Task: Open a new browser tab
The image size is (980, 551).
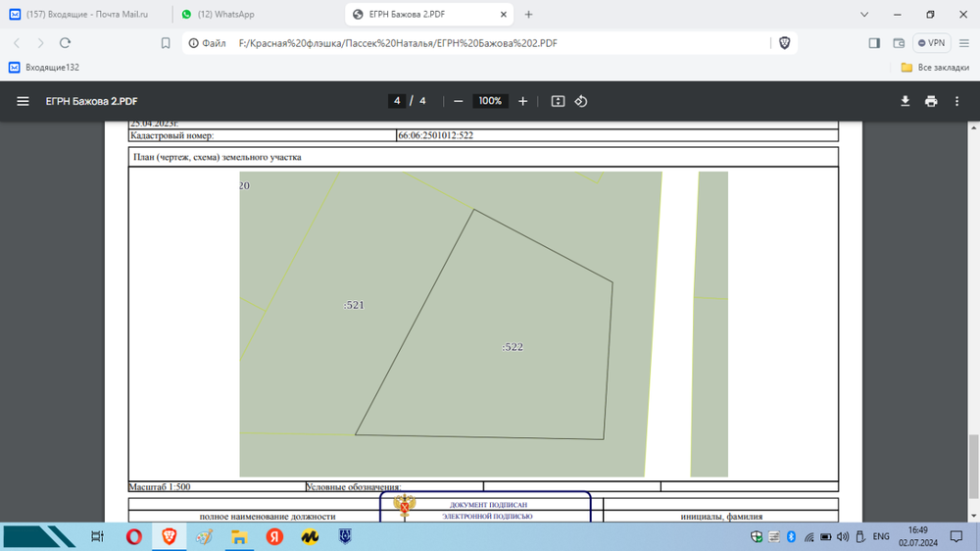Action: [529, 14]
